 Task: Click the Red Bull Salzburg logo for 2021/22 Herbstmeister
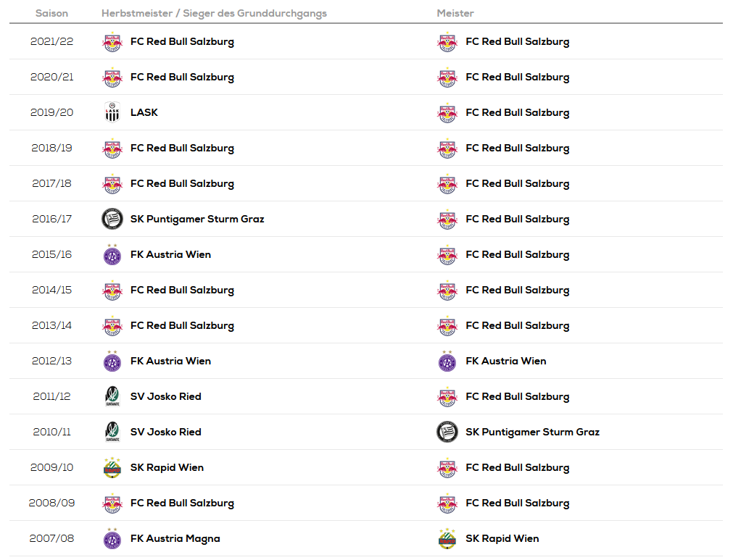112,41
